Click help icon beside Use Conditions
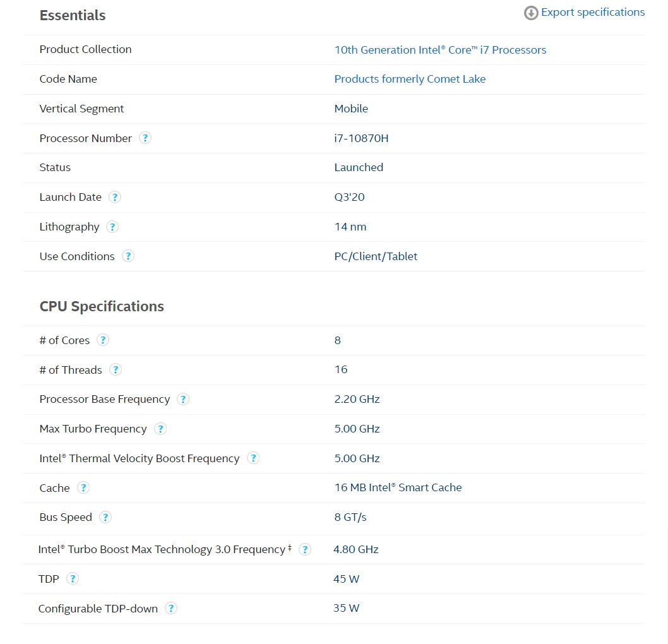 [x=128, y=256]
